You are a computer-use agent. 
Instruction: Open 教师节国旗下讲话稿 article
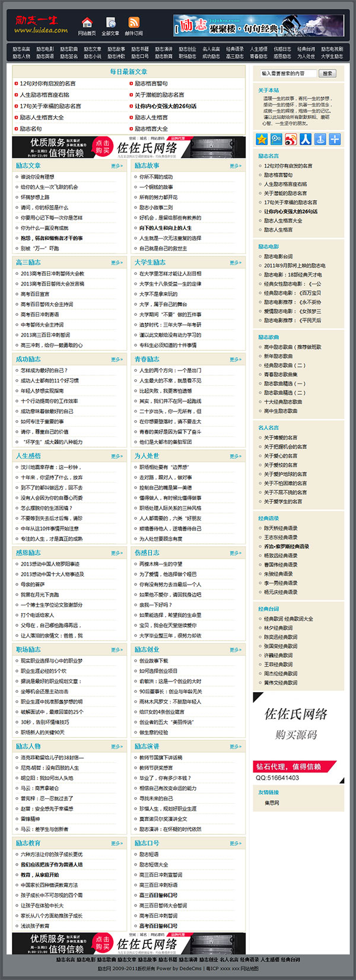161,758
